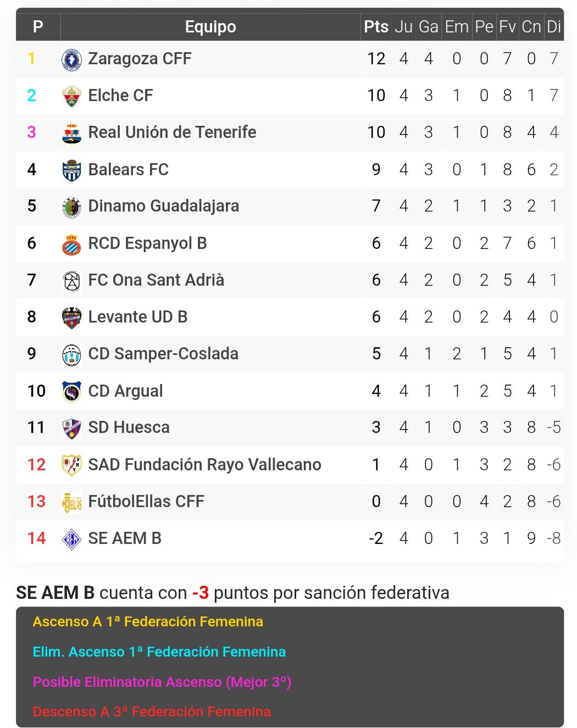
Task: Open FC Ona Sant Adrià team link
Action: 156,280
